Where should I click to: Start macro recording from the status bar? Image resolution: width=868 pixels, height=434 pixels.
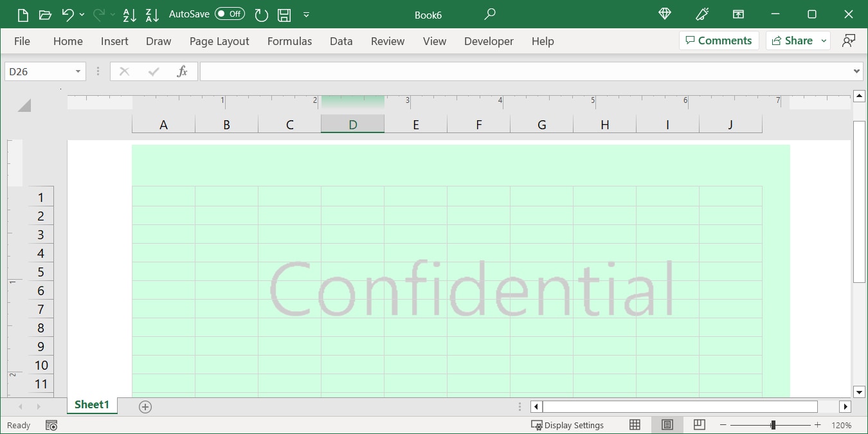pyautogui.click(x=51, y=425)
